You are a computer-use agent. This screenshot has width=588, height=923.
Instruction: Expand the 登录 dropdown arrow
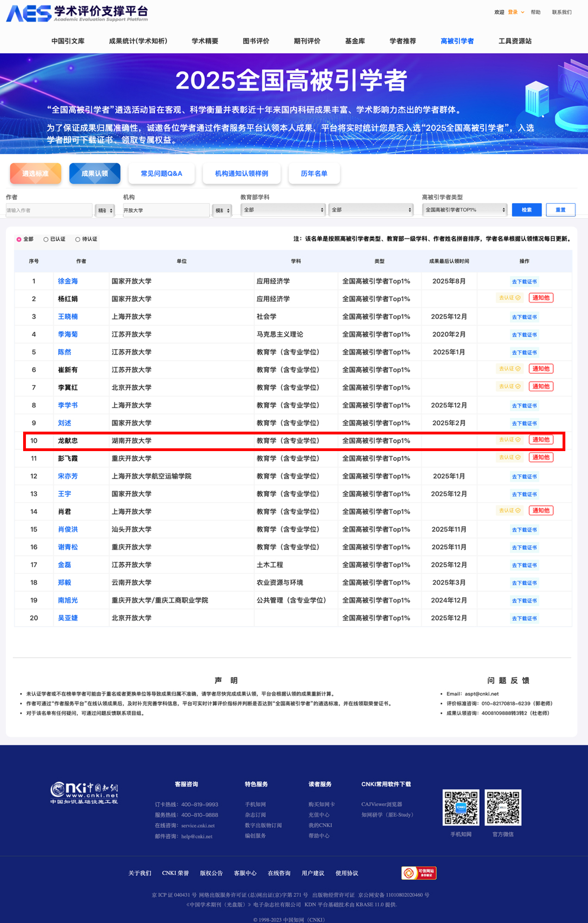point(523,12)
